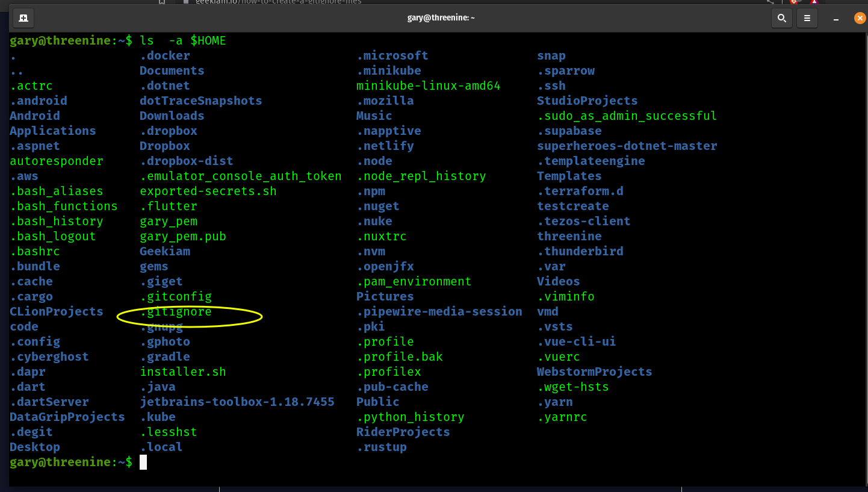Select the Applications directory entry
This screenshot has height=492, width=868.
pos(53,131)
